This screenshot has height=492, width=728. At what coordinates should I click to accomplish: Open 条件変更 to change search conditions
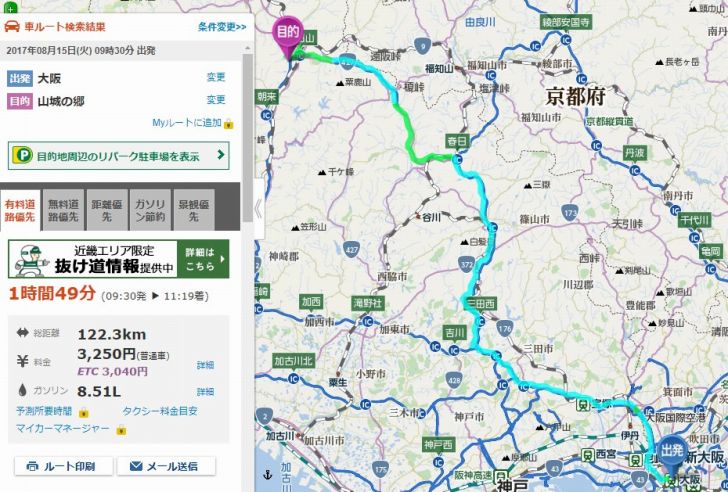click(x=222, y=27)
